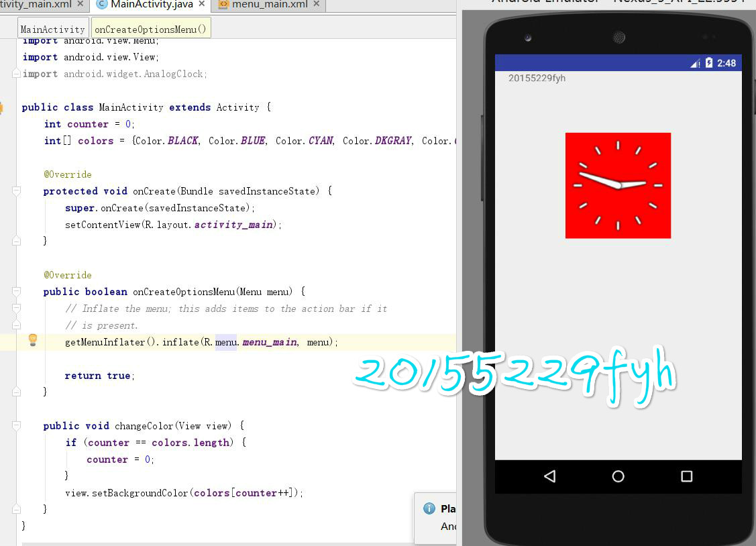Screen dimensions: 756x546
Task: Click on Color.BLACK in colors array
Action: point(167,141)
